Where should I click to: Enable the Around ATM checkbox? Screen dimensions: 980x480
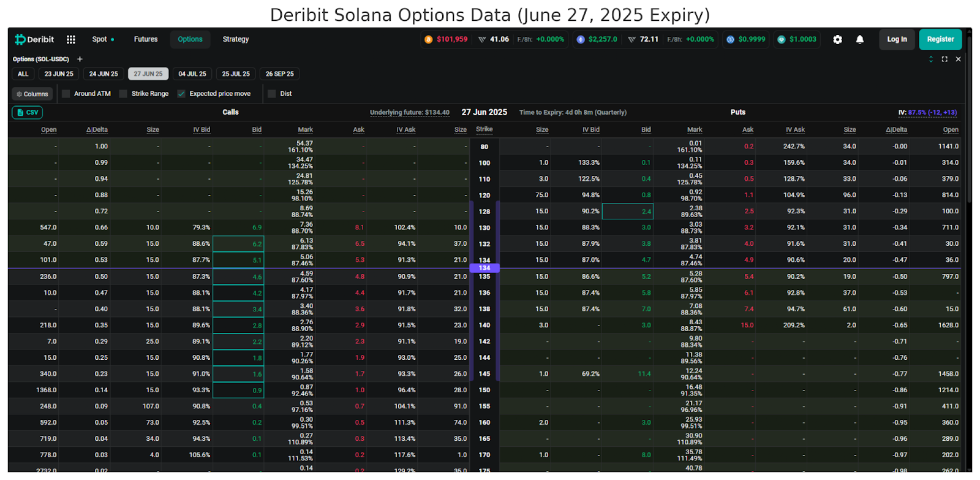(66, 94)
